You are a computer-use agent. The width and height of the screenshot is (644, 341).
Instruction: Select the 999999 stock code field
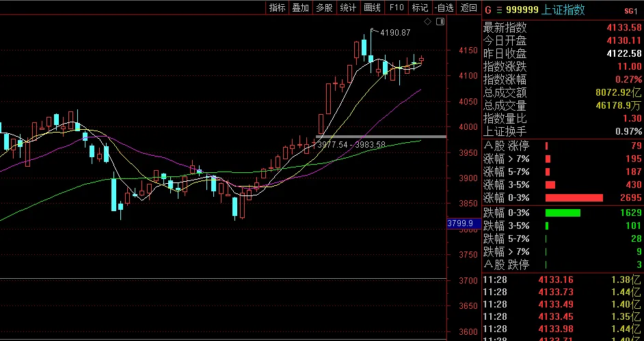[522, 10]
